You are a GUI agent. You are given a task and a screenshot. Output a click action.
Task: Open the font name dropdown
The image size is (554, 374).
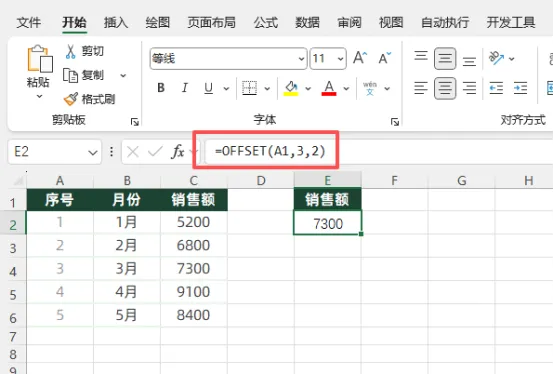pos(301,58)
